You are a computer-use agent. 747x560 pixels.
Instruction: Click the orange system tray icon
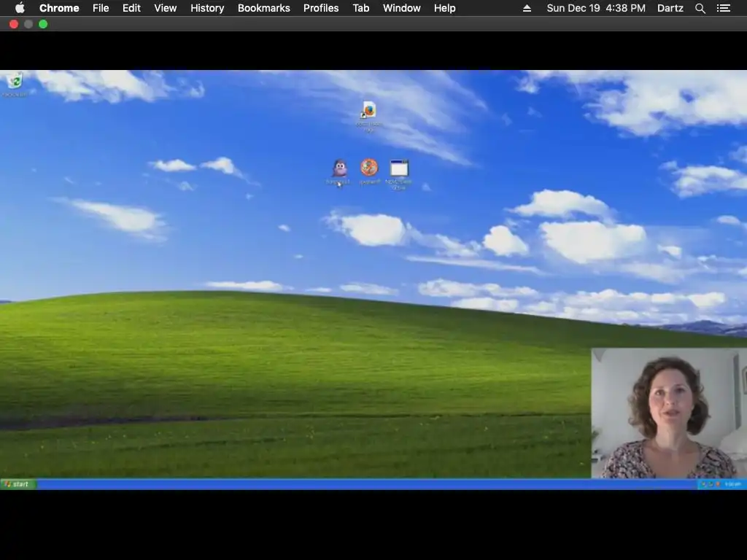pyautogui.click(x=718, y=484)
